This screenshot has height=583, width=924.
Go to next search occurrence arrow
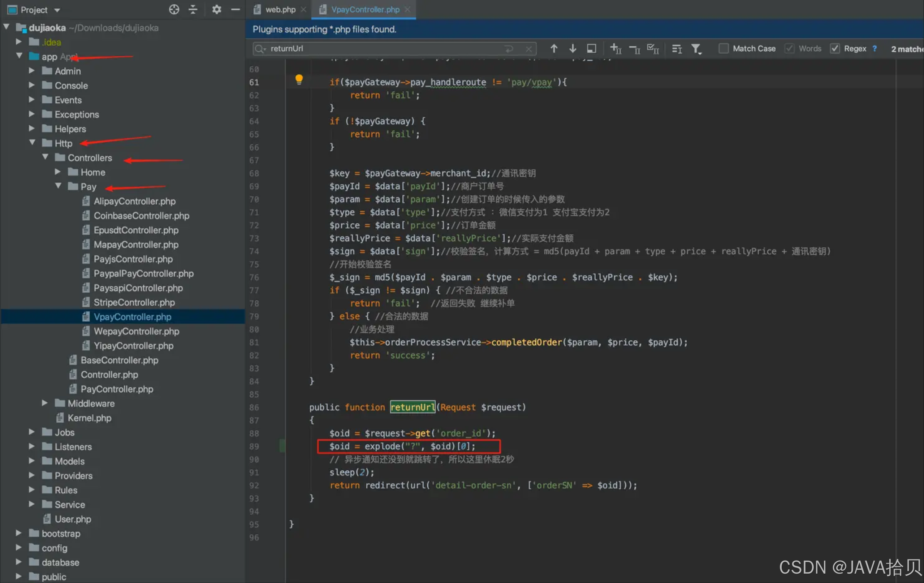[573, 48]
